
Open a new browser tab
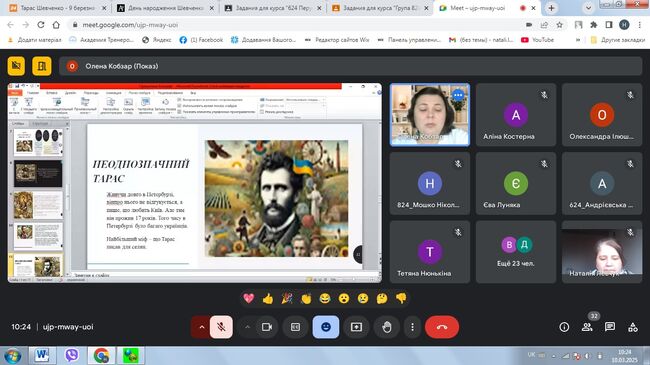551,8
